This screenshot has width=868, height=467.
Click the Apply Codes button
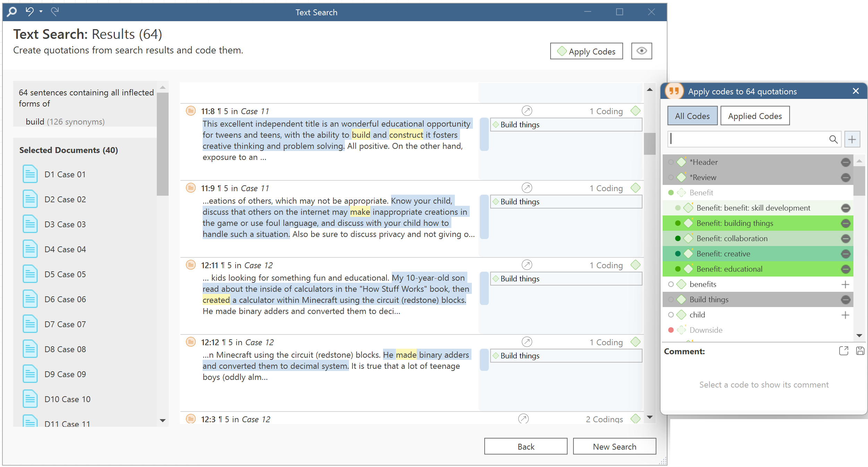tap(586, 51)
